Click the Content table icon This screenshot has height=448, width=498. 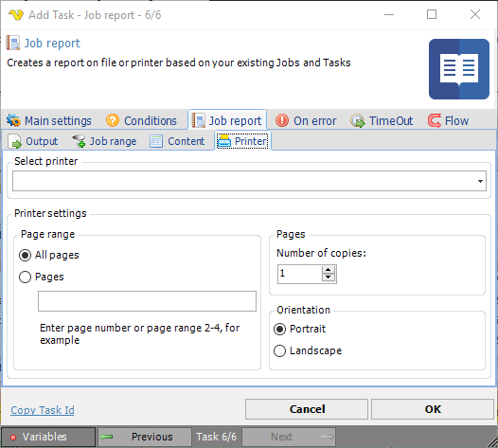[156, 141]
